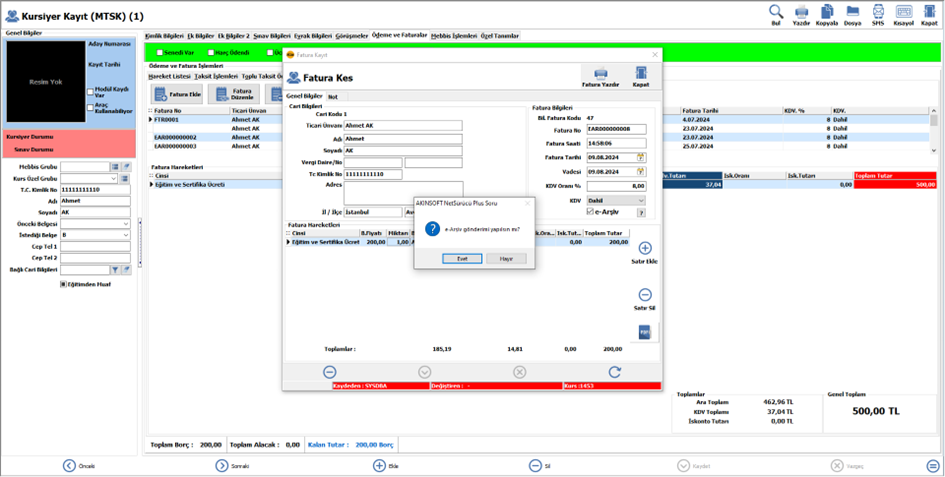The width and height of the screenshot is (945, 477).
Task: Open the Önceki Belgesi dropdown
Action: (x=125, y=224)
